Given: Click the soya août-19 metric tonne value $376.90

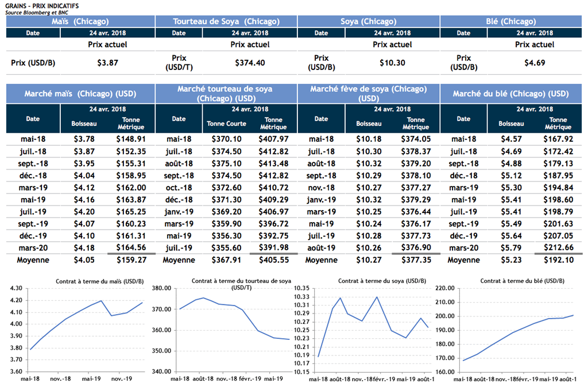Looking at the screenshot, I should point(416,247).
